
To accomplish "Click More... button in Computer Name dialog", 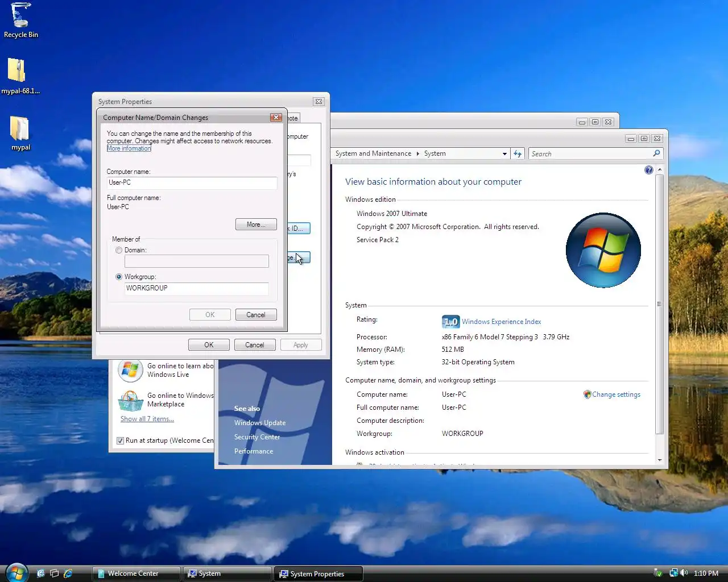I will tap(256, 225).
